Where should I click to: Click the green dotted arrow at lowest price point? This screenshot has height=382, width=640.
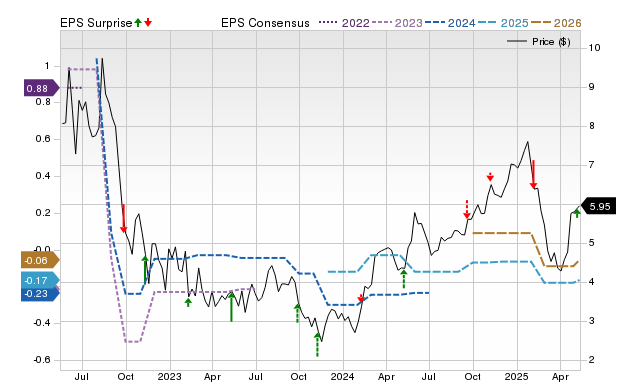317,345
